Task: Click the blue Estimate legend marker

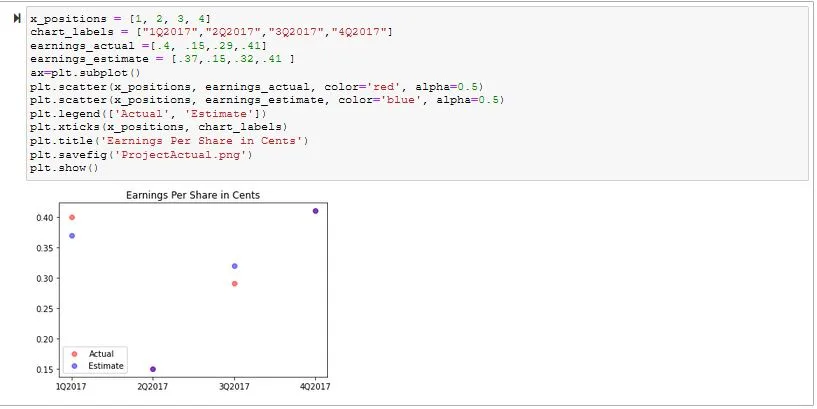Action: (74, 366)
